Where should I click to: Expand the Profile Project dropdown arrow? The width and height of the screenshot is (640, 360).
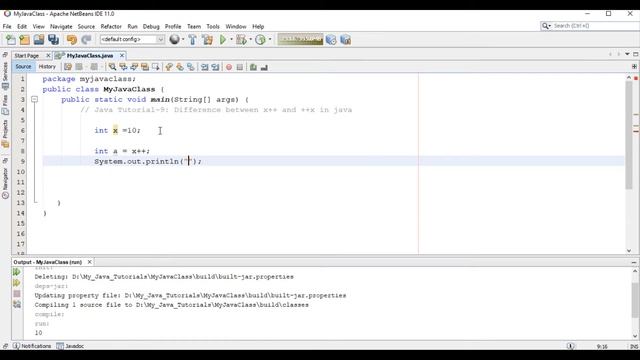tap(270, 40)
